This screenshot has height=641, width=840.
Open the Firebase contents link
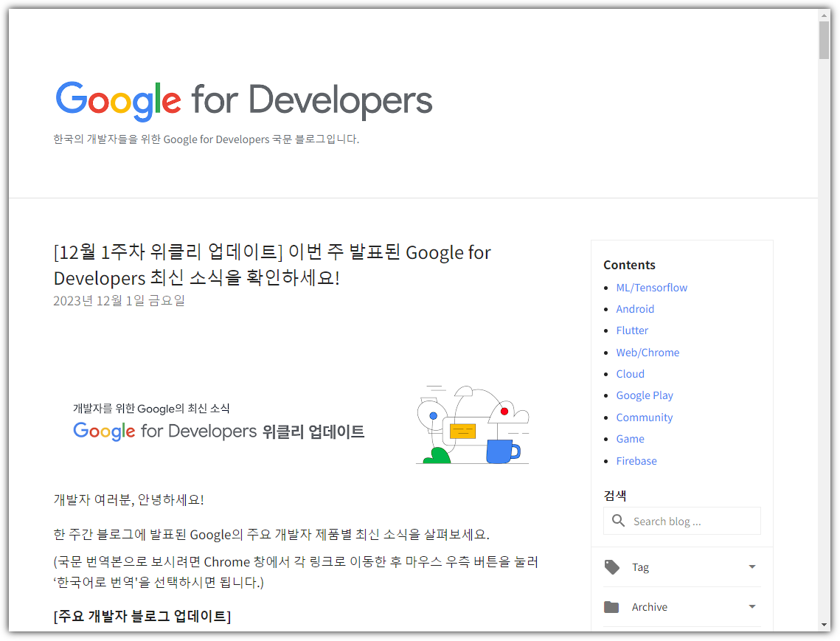pyautogui.click(x=636, y=461)
